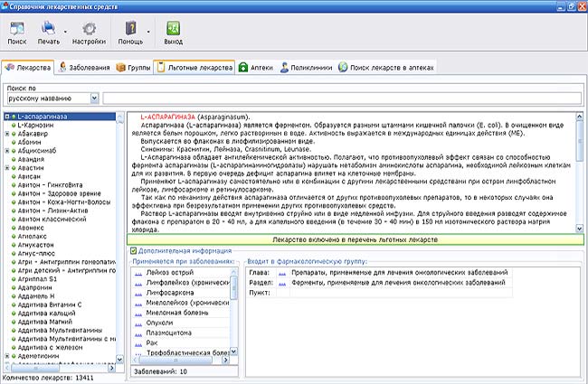Expand the Абакавир tree node
The height and width of the screenshot is (384, 588).
click(6, 134)
